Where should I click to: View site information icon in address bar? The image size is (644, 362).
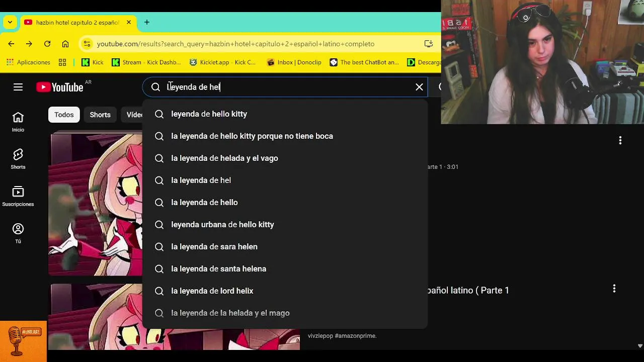tap(87, 44)
